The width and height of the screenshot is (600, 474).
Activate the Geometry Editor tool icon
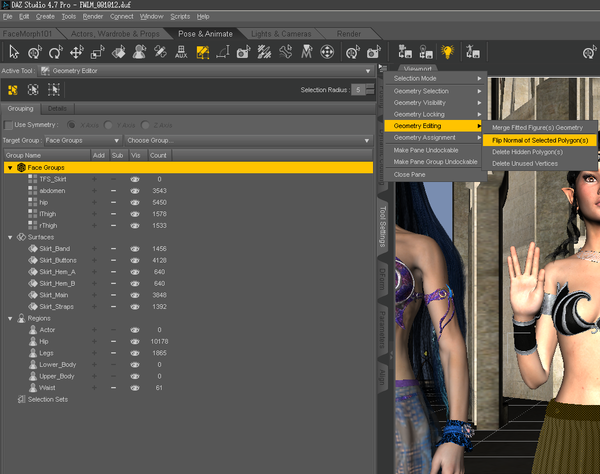tap(202, 52)
